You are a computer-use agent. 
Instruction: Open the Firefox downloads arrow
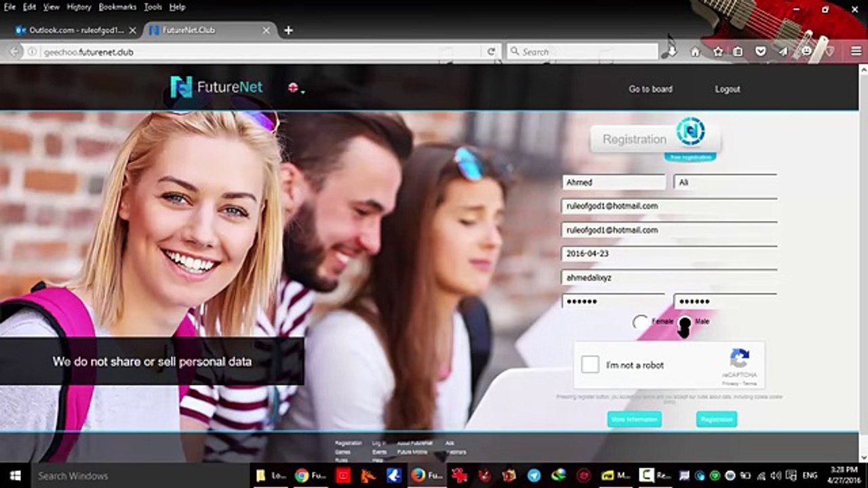(x=671, y=52)
